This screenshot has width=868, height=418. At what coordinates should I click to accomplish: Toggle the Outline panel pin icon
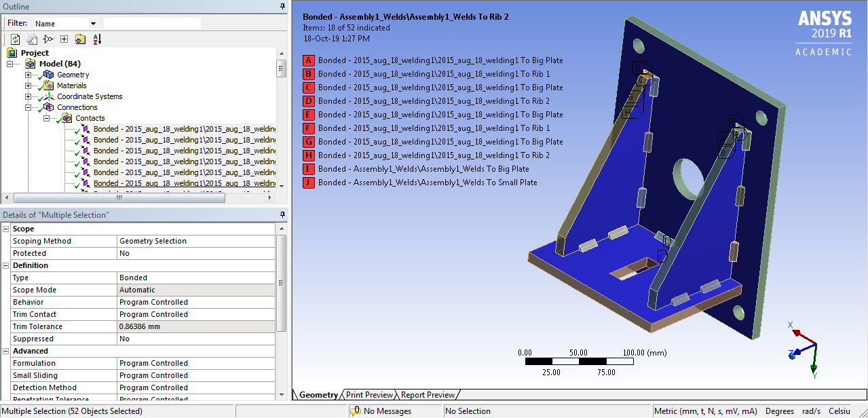(x=281, y=6)
